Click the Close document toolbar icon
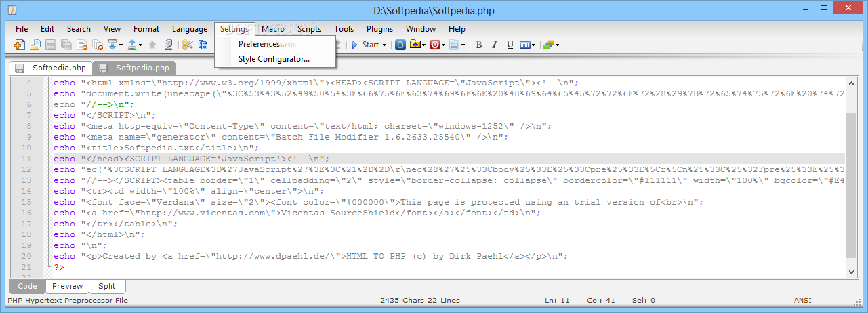Screen dimensions: 868x313 82,45
